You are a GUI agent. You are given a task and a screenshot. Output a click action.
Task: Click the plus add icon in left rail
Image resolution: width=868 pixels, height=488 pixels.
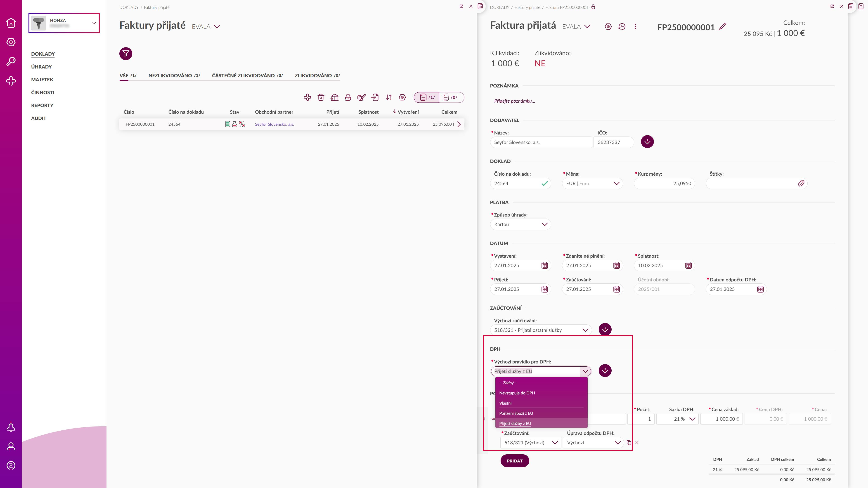pos(11,80)
